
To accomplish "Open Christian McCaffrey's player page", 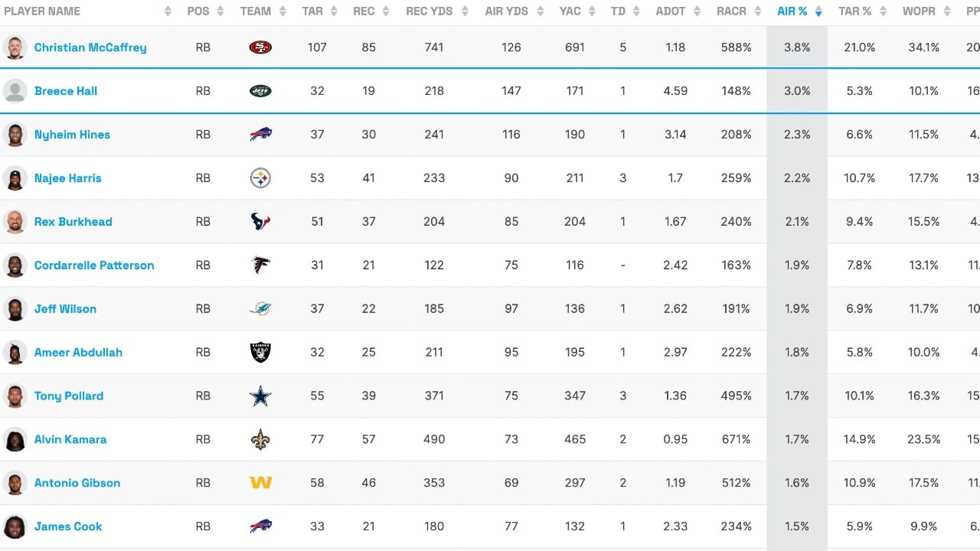I will click(90, 47).
